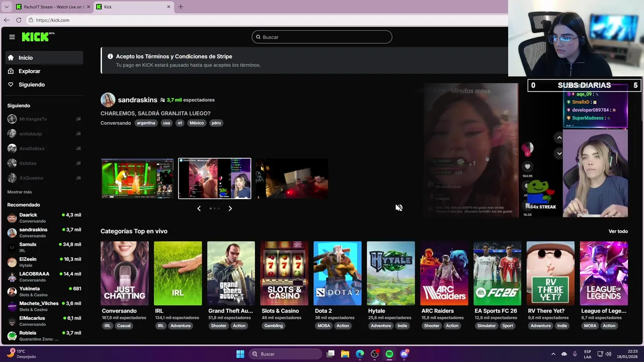Open the Slots & Casino category card
This screenshot has height=362, width=644.
click(x=284, y=274)
